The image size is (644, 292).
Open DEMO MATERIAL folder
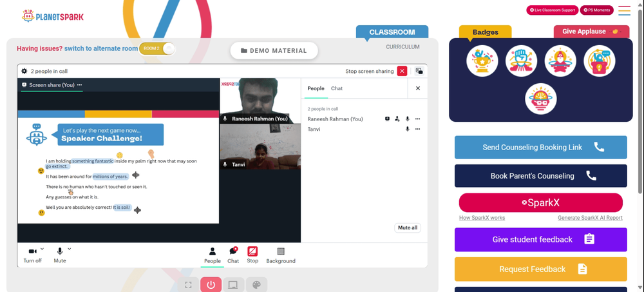pos(274,50)
